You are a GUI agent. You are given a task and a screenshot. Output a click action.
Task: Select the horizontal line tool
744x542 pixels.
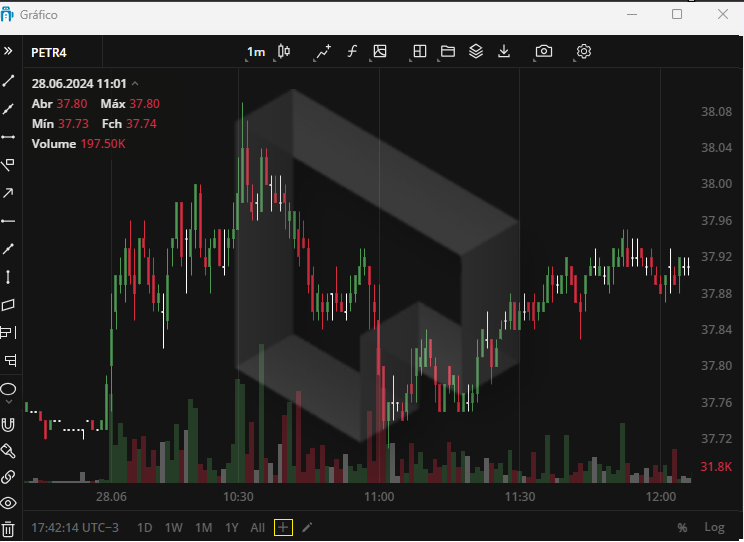pyautogui.click(x=8, y=221)
